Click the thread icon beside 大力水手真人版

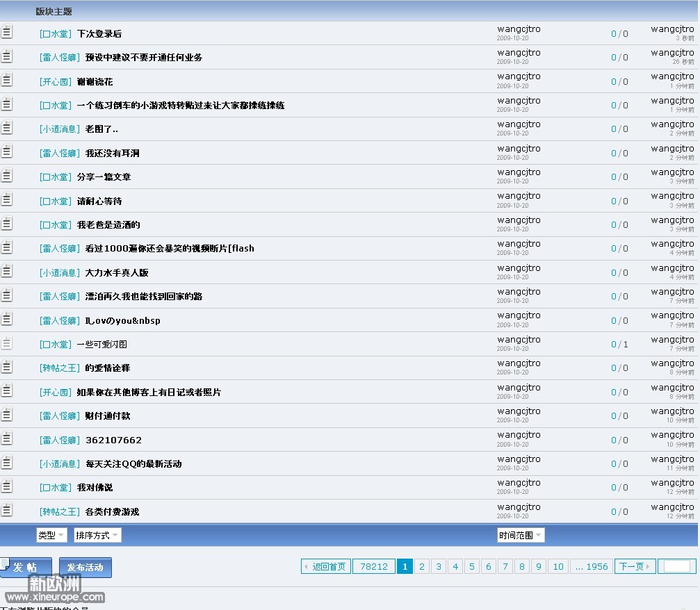pyautogui.click(x=6, y=271)
